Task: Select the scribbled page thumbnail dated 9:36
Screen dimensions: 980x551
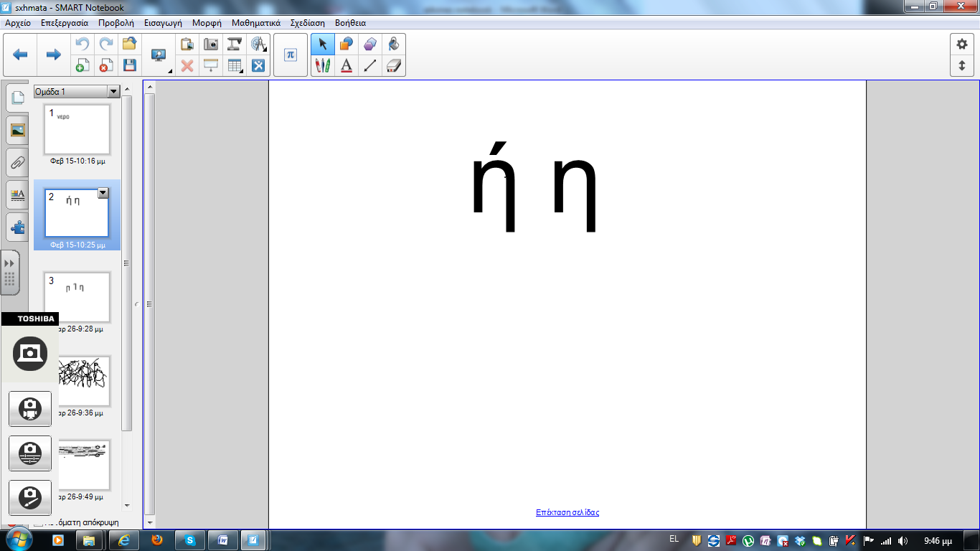Action: coord(83,381)
